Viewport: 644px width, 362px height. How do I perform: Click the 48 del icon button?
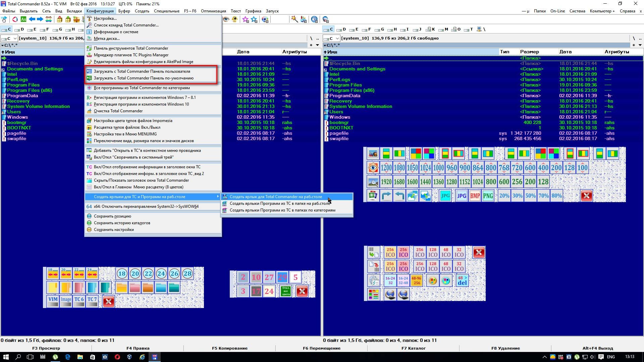click(462, 280)
